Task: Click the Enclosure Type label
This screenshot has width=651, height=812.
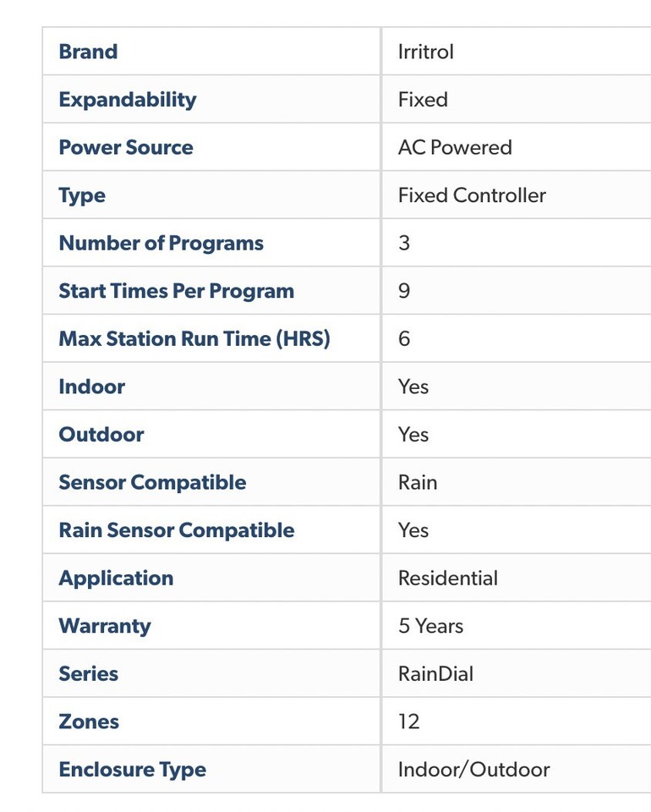Action: (x=132, y=770)
